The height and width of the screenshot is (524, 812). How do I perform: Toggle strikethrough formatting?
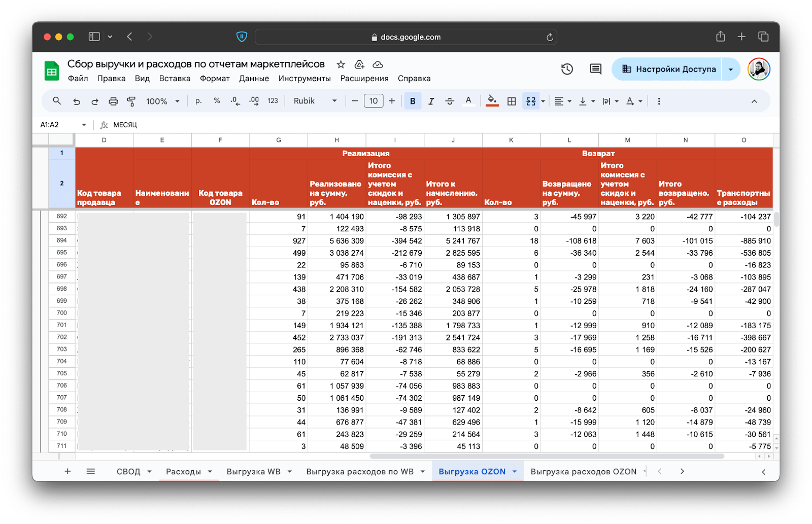[x=450, y=101]
